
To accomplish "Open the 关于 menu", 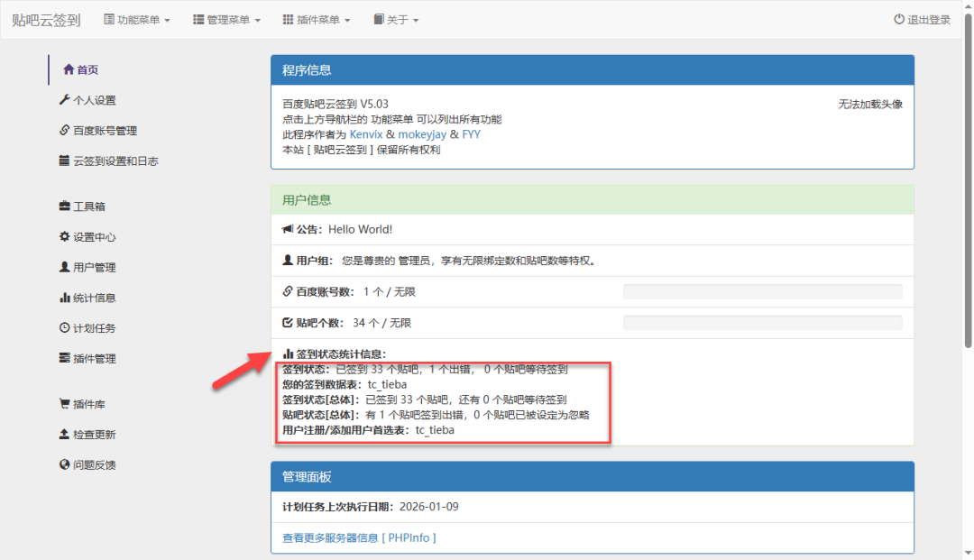I will click(x=396, y=20).
